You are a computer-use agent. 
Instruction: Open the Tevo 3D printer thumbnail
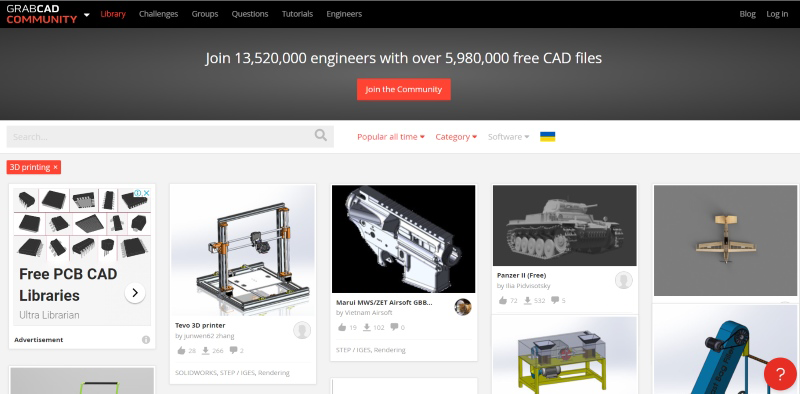tap(243, 250)
